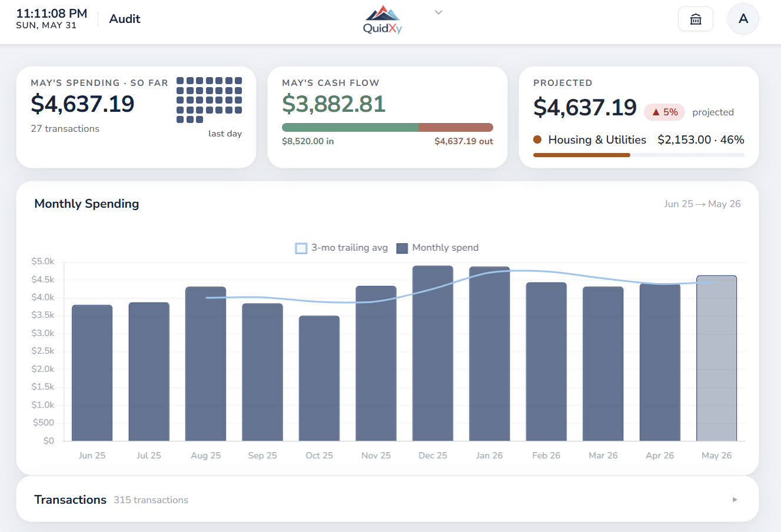
Task: Click the 'Monthly Spending' chart title
Action: tap(87, 204)
